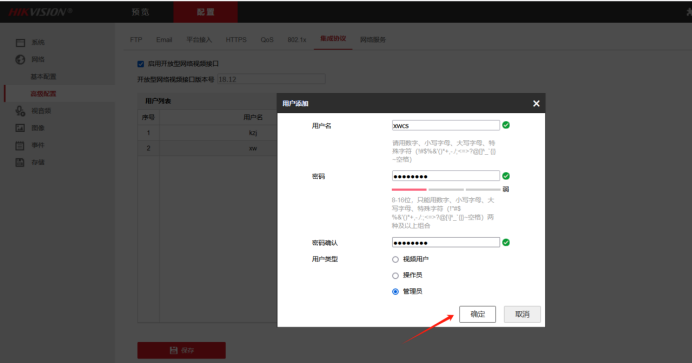Click the 序号 column header

[148, 117]
